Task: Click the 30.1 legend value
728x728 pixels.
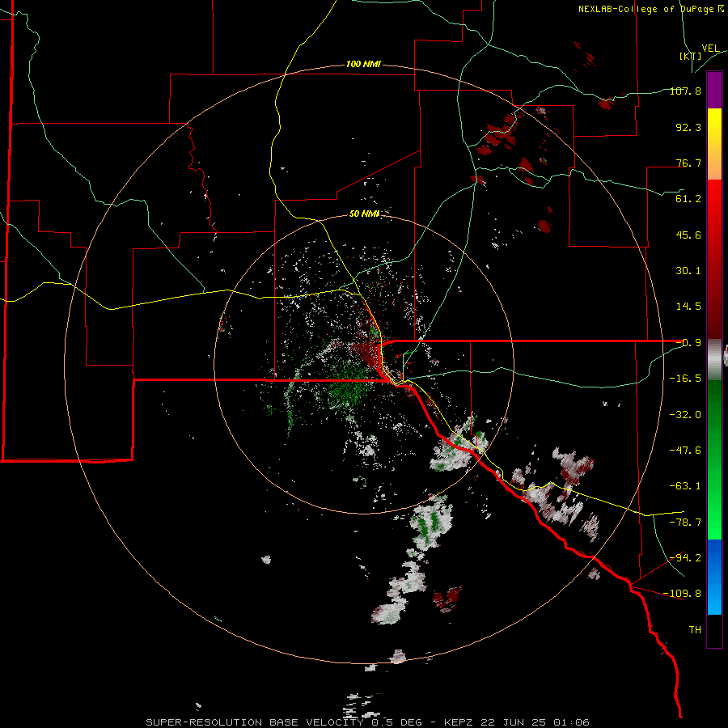Action: (x=688, y=271)
